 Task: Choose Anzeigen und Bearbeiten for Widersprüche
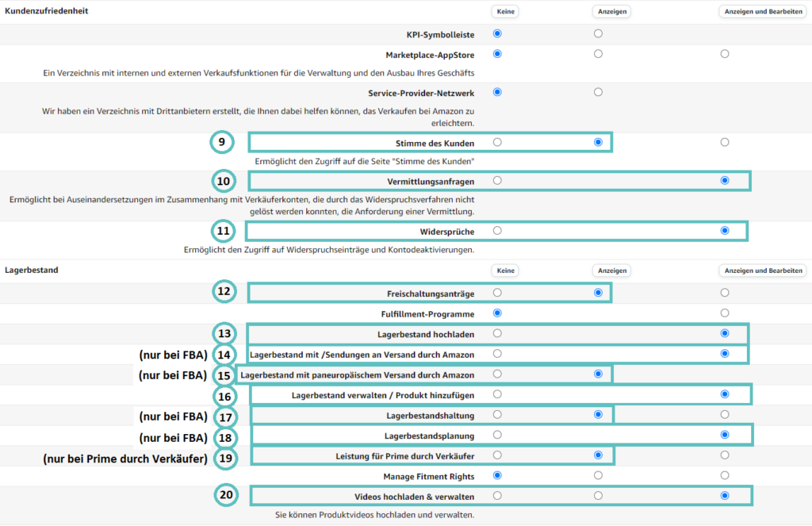pyautogui.click(x=725, y=231)
